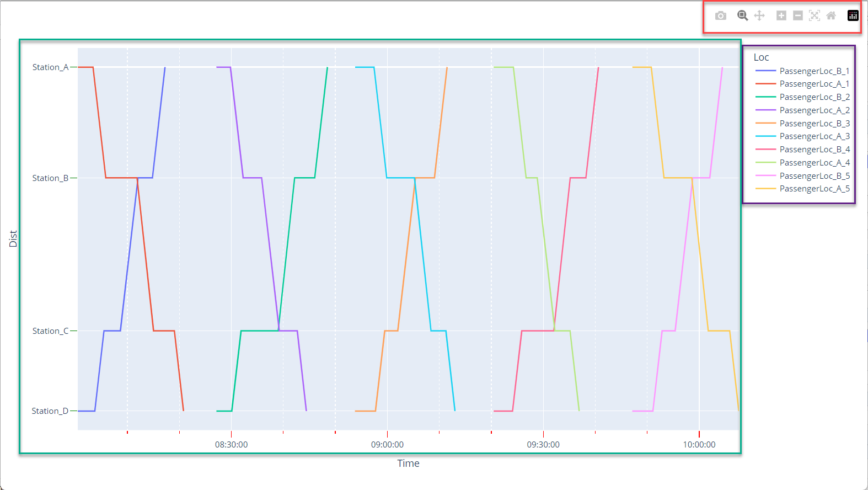The height and width of the screenshot is (490, 868).
Task: Hide the PassengerLoc_A_5 trace
Action: click(x=814, y=189)
